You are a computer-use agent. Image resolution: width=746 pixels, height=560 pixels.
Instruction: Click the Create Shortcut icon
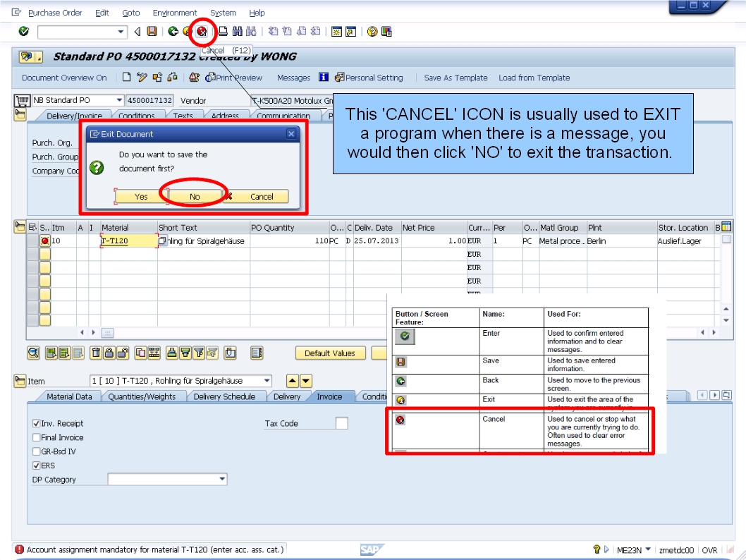(350, 32)
